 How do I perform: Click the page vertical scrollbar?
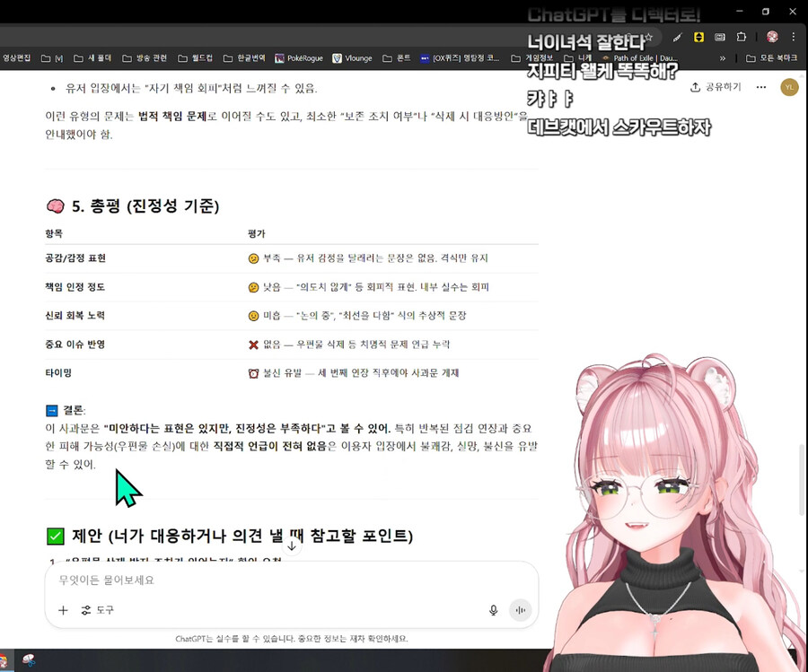[801, 479]
